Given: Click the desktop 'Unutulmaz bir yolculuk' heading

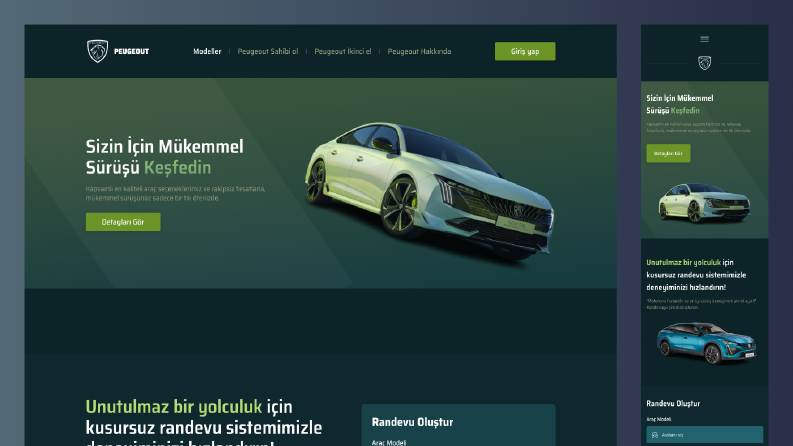Looking at the screenshot, I should [x=173, y=407].
